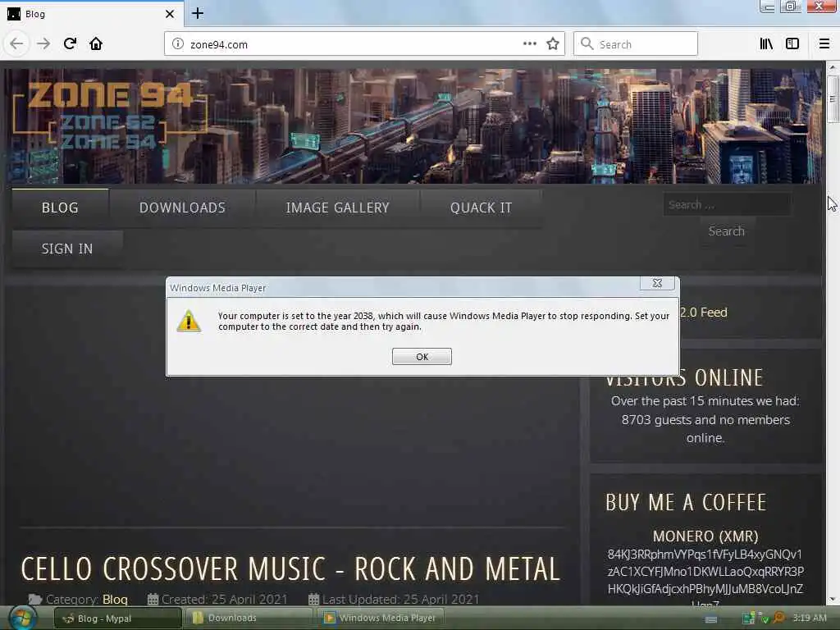Close the Blog browser tab
Image resolution: width=840 pixels, height=630 pixels.
tap(169, 14)
